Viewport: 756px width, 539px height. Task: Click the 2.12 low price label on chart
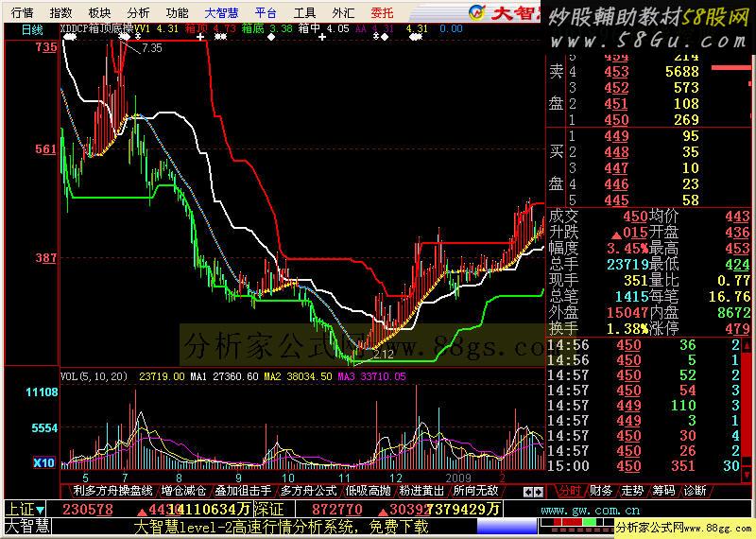point(384,355)
